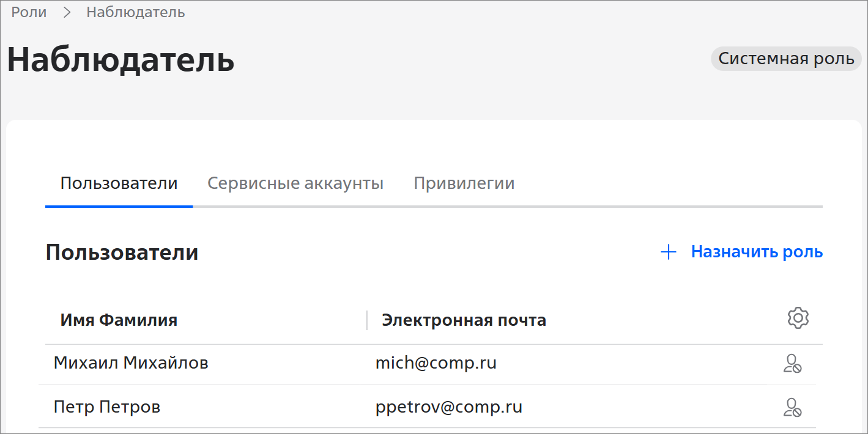Viewport: 868px width, 434px height.
Task: Click the breadcrumb chevron separator
Action: coord(67,12)
